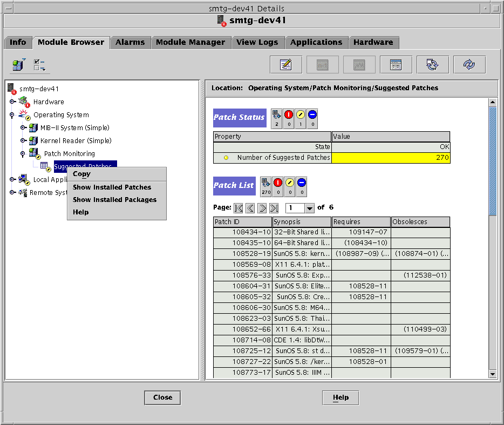
Task: Click the modules toolbar icon with blue arrow
Action: [x=19, y=65]
